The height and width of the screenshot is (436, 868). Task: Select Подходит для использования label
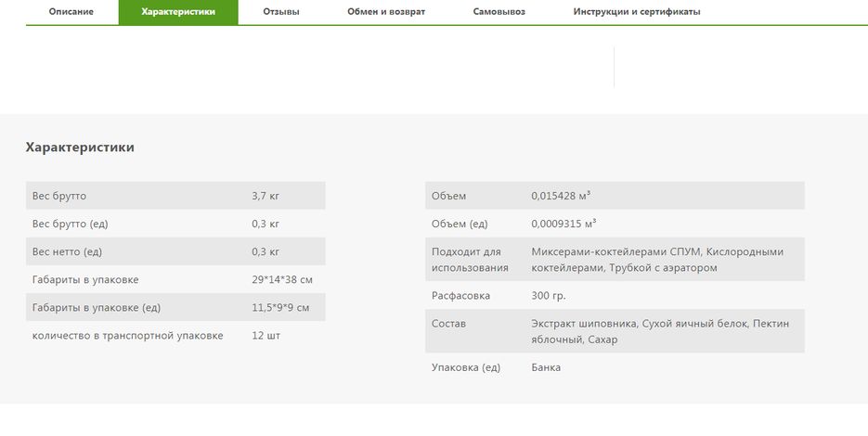(470, 260)
